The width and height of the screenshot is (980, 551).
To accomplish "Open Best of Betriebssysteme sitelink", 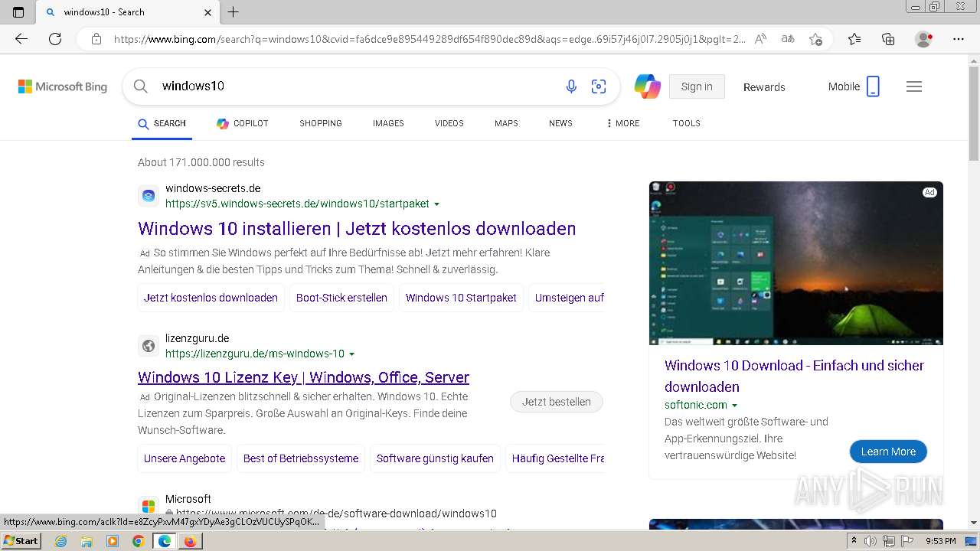I will coord(301,458).
